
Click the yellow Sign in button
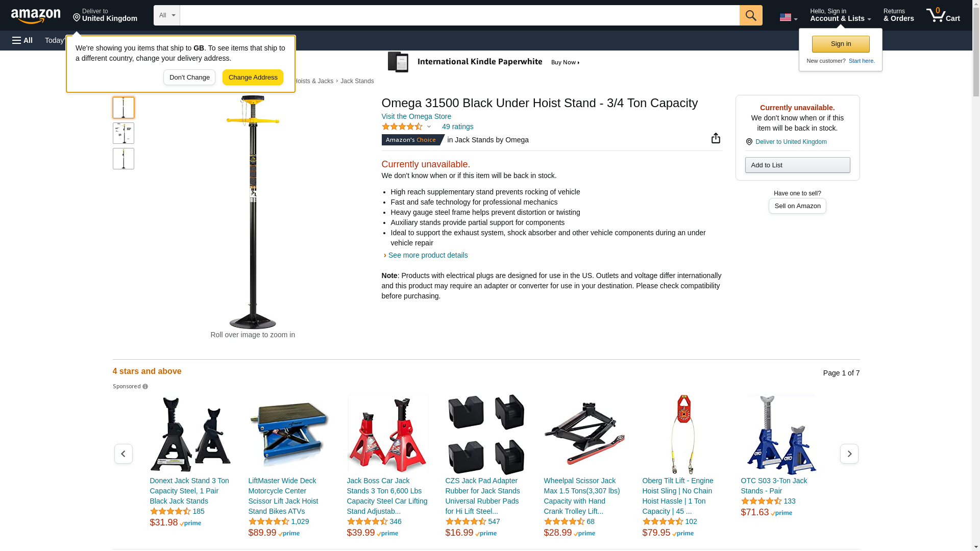(x=841, y=44)
